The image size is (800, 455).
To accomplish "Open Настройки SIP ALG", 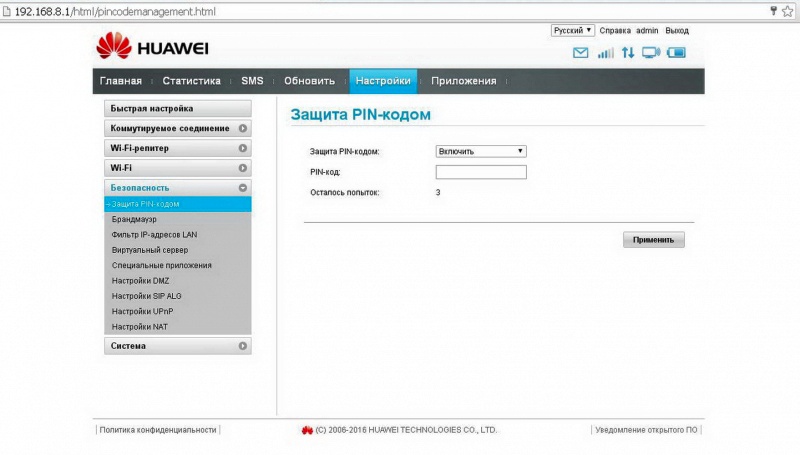I will [x=146, y=296].
